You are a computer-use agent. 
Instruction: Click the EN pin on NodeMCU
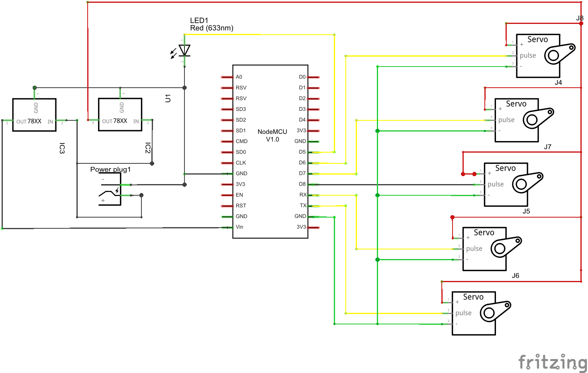pyautogui.click(x=227, y=195)
